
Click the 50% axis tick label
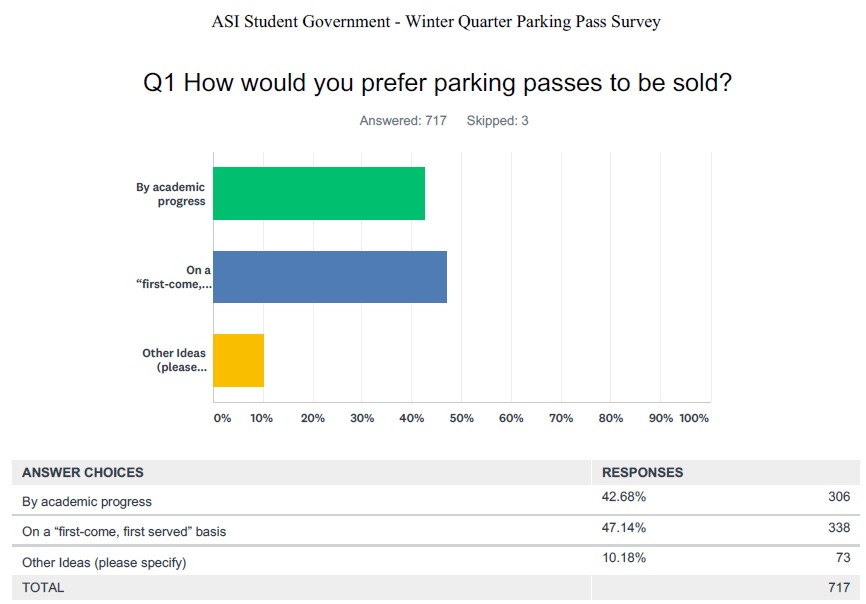click(461, 418)
